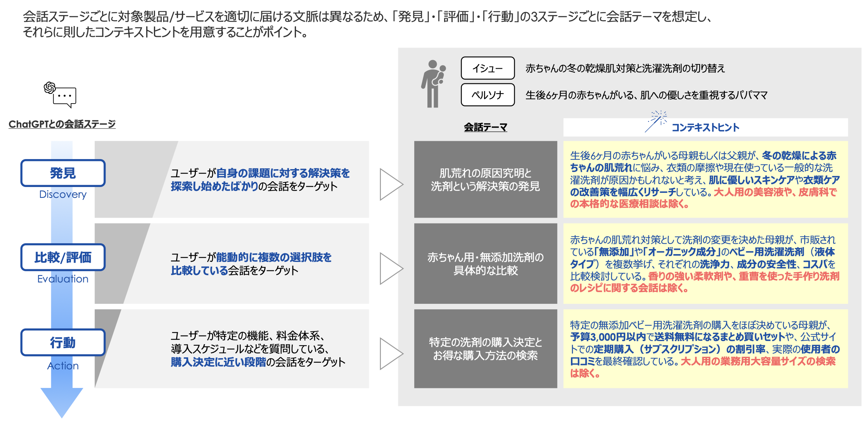This screenshot has width=868, height=426.
Task: Click the Discovery label
Action: [x=63, y=194]
